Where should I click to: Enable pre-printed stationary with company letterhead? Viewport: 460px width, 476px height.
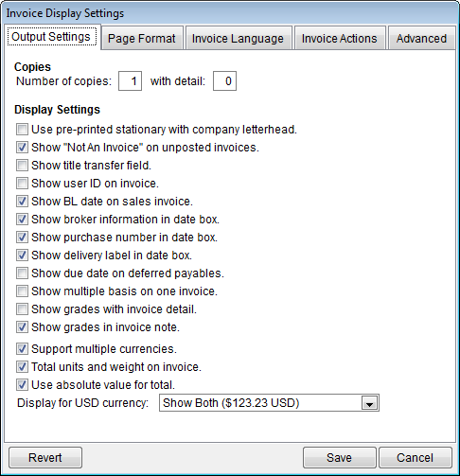[x=22, y=130]
